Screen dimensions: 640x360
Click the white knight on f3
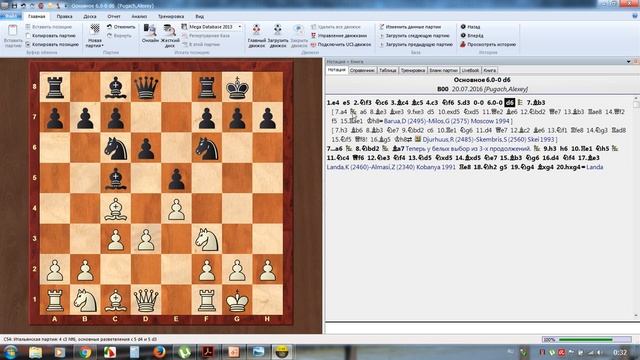coord(207,239)
